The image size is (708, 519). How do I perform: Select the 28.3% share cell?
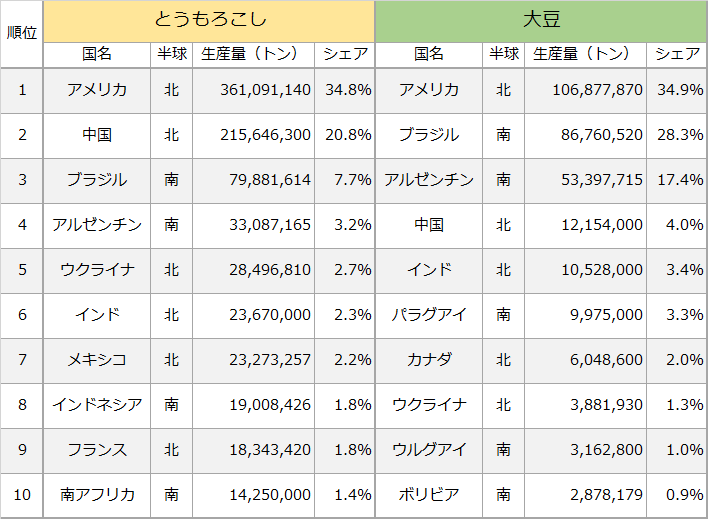678,135
